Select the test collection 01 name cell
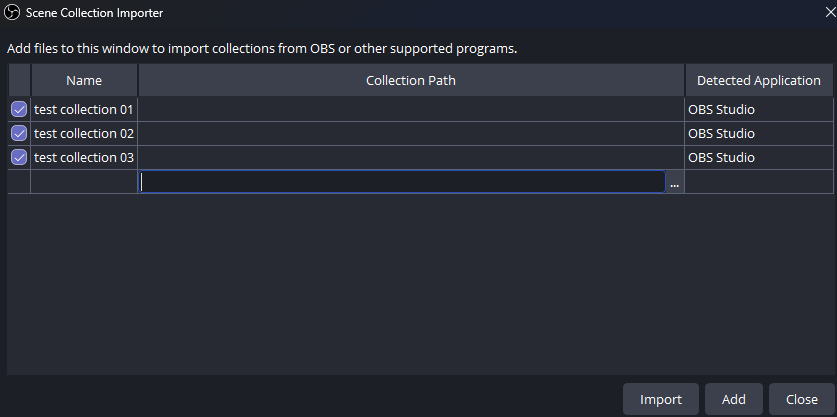Image resolution: width=837 pixels, height=417 pixels. (x=84, y=109)
